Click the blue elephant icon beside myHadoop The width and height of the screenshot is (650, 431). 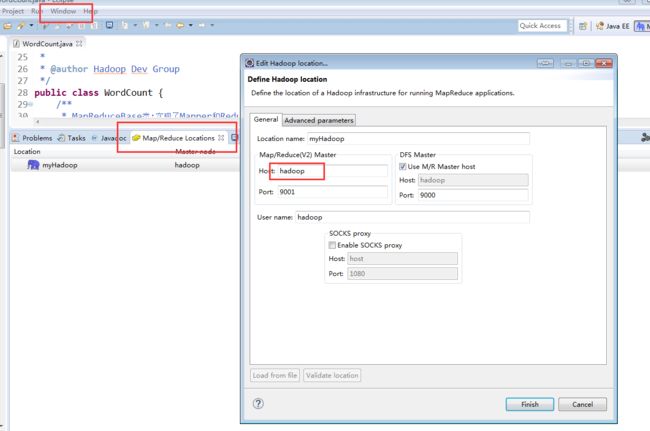33,165
